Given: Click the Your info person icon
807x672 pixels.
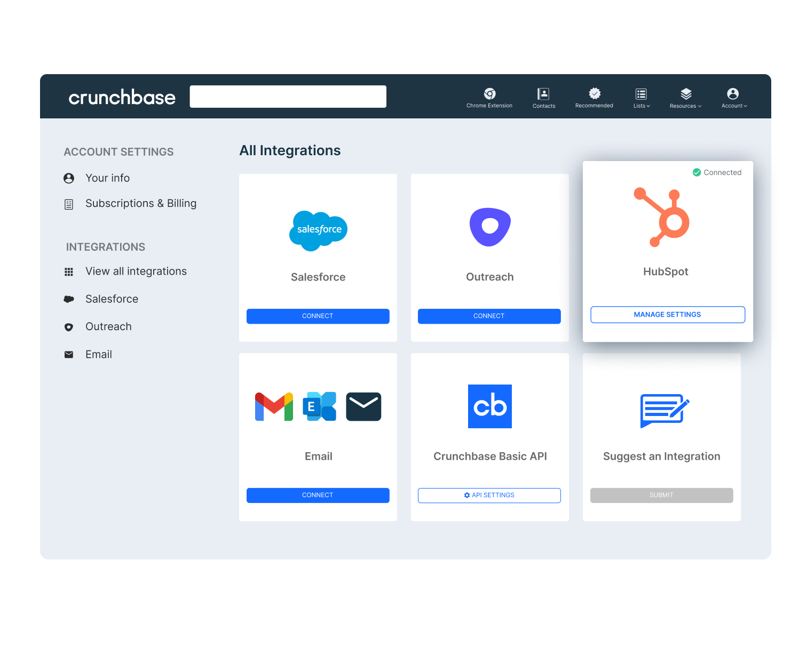Looking at the screenshot, I should pos(69,178).
